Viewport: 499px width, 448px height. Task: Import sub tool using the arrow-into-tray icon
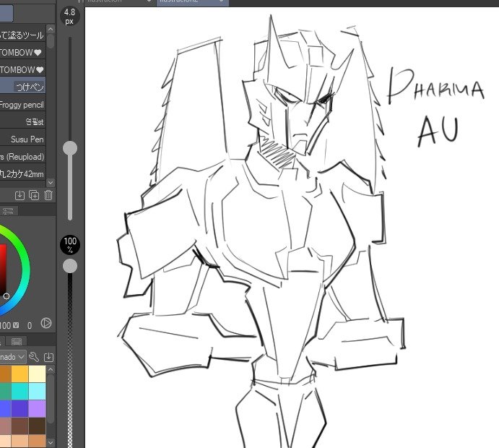(x=19, y=195)
